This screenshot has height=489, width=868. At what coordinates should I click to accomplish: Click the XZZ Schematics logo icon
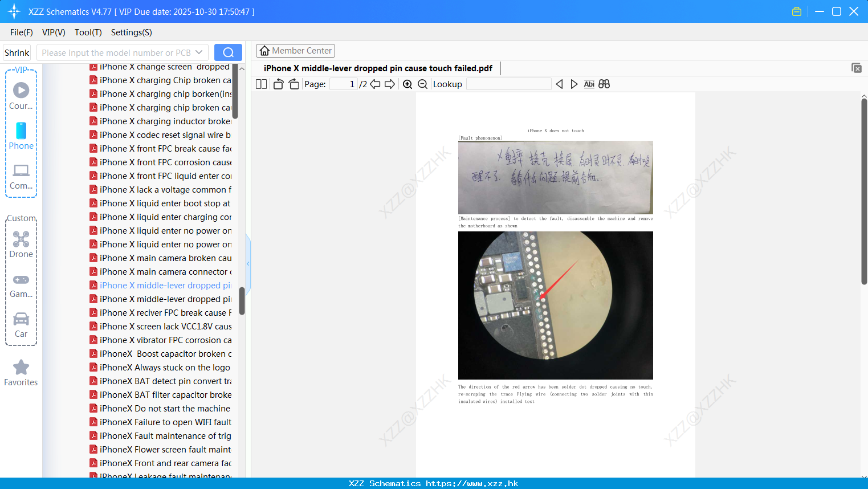tap(14, 11)
